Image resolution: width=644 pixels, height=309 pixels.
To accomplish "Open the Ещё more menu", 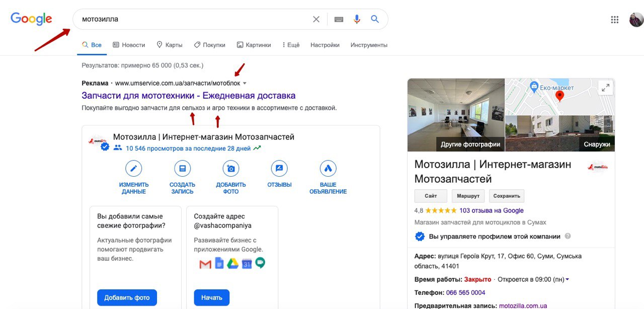I will click(x=291, y=45).
